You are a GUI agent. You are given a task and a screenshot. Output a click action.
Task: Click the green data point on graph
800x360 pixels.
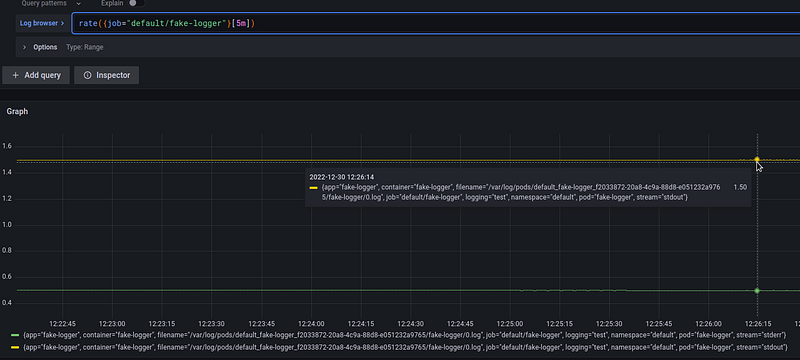[757, 290]
